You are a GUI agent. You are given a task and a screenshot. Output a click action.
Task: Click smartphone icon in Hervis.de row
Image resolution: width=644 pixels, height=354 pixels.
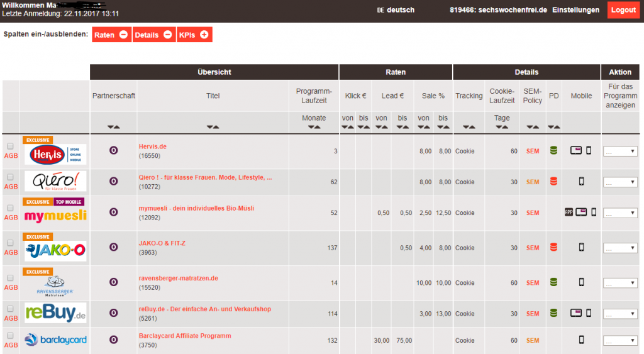pyautogui.click(x=589, y=150)
